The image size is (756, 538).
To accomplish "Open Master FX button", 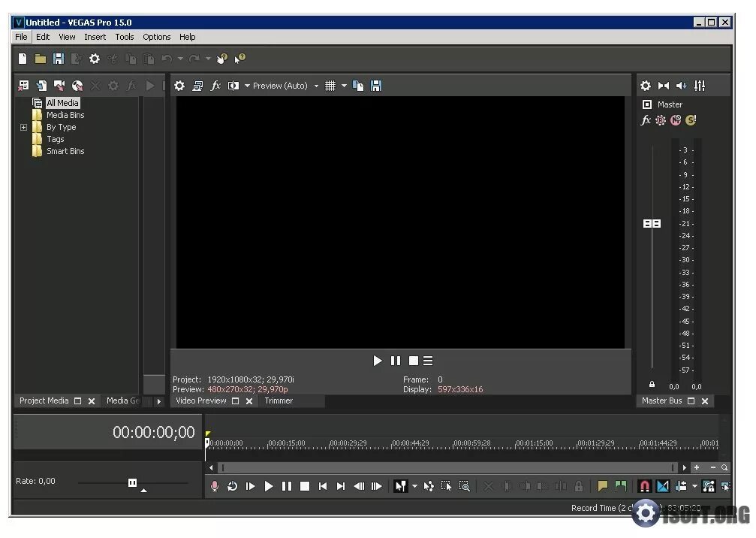I will point(646,120).
